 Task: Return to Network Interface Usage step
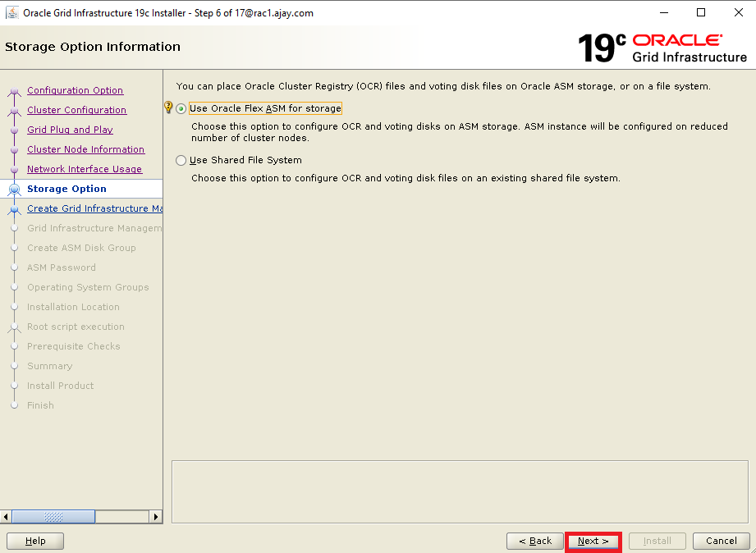click(x=85, y=169)
